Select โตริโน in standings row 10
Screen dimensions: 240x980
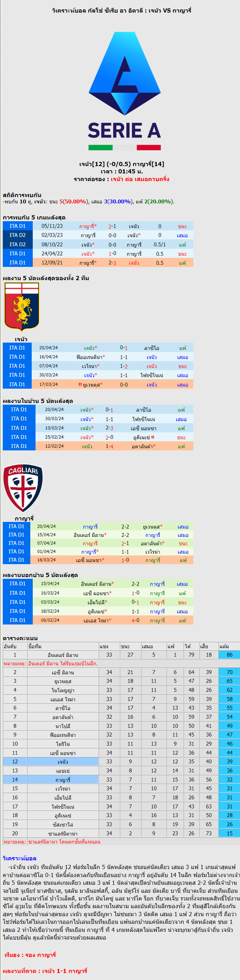point(63,744)
